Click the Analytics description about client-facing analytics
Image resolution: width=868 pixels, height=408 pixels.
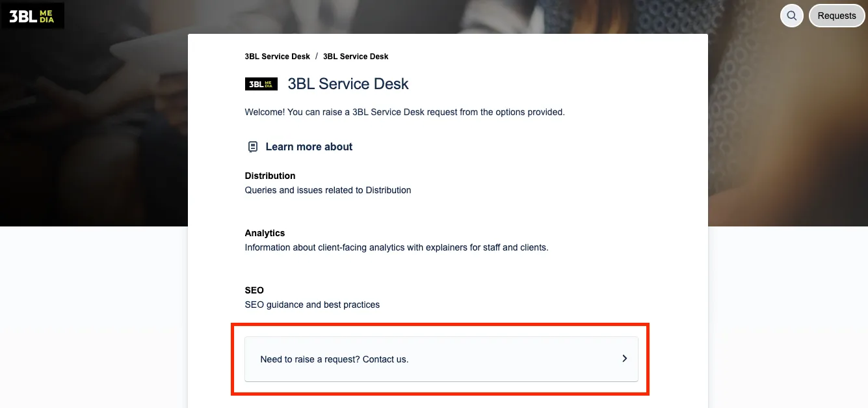tap(397, 247)
